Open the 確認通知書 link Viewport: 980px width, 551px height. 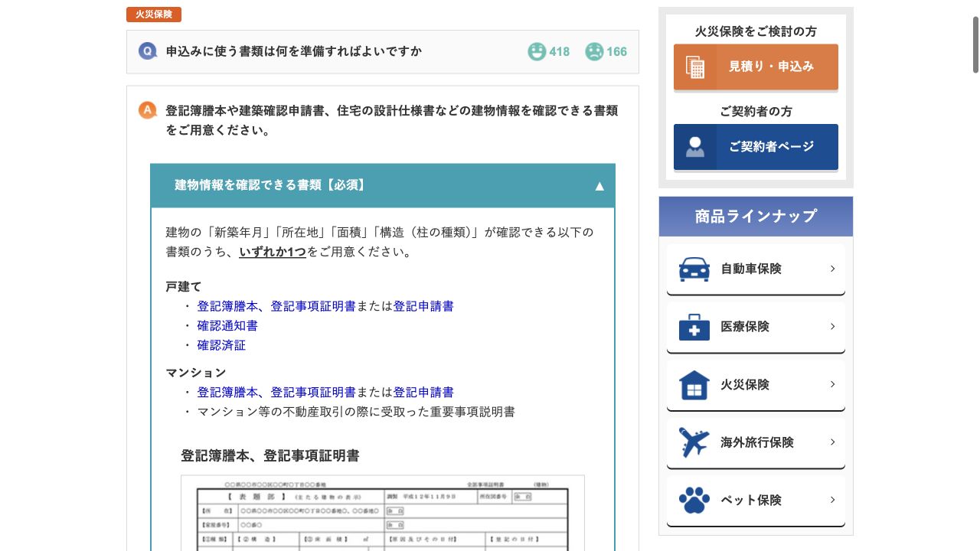tap(227, 326)
